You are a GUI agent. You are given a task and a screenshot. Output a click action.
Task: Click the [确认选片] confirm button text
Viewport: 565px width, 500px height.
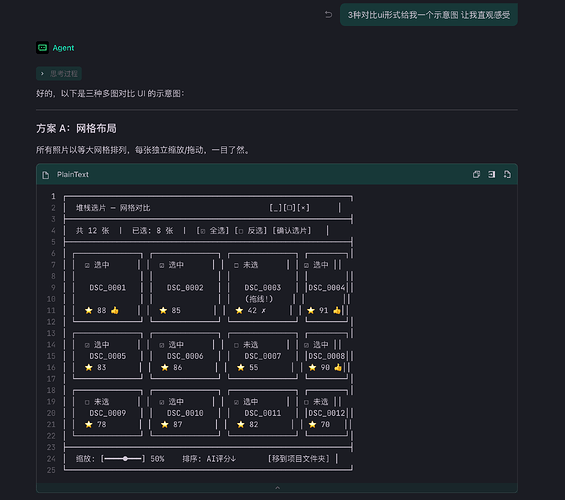[292, 231]
